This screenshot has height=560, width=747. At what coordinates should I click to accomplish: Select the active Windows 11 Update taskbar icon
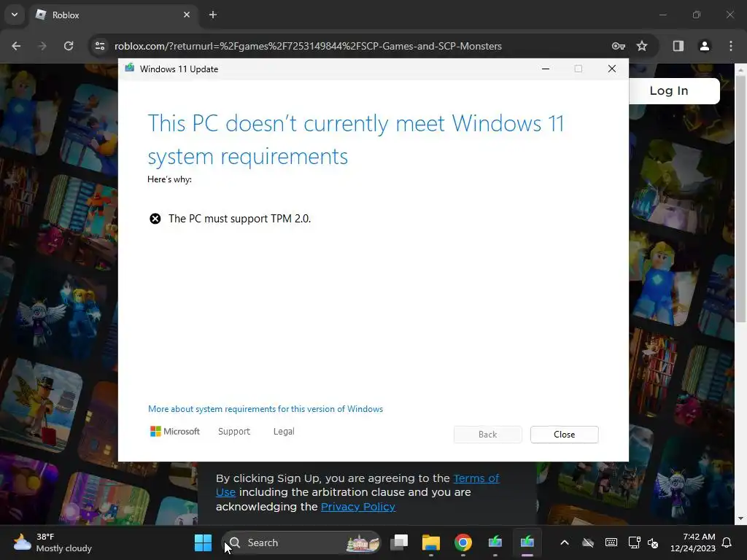(x=527, y=542)
